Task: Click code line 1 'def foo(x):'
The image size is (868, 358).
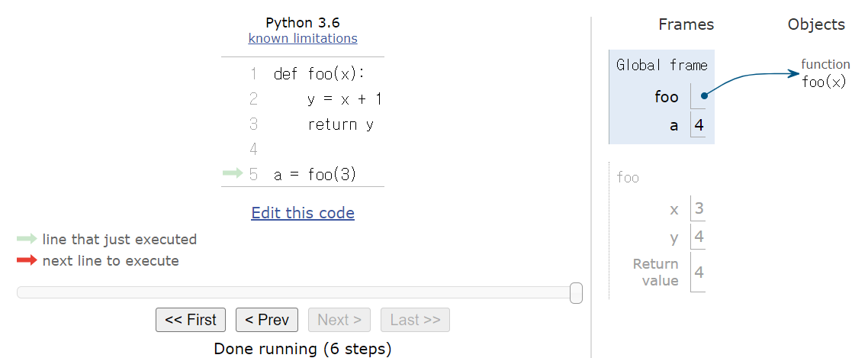Action: coord(318,74)
